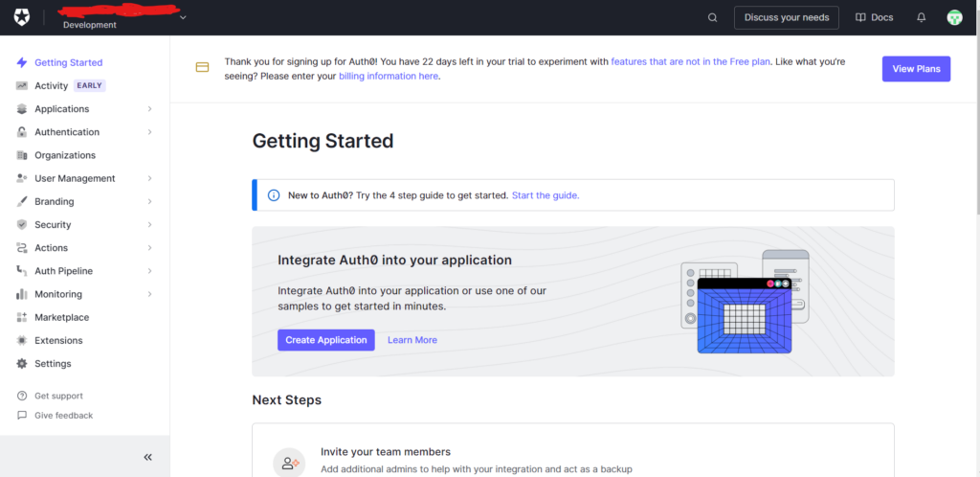Select Monitoring in the sidebar

58,294
